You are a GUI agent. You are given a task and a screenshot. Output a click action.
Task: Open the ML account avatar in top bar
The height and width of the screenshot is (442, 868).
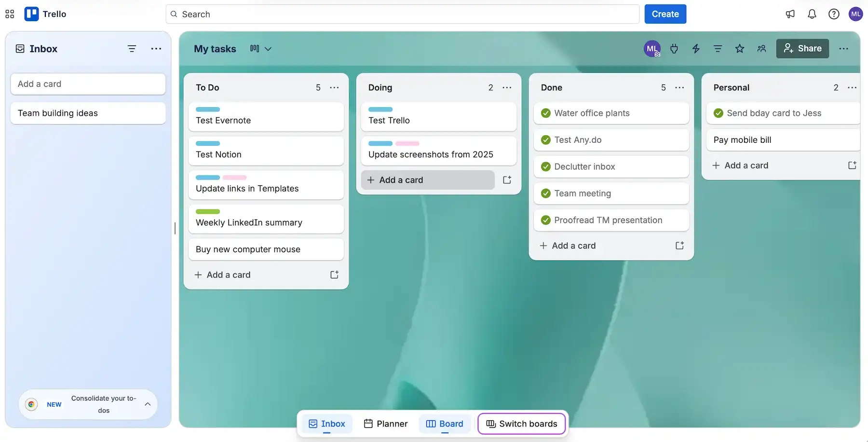click(856, 14)
